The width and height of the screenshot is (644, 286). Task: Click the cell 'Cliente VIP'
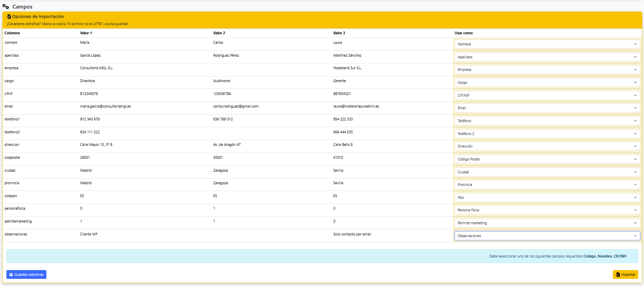(89, 234)
